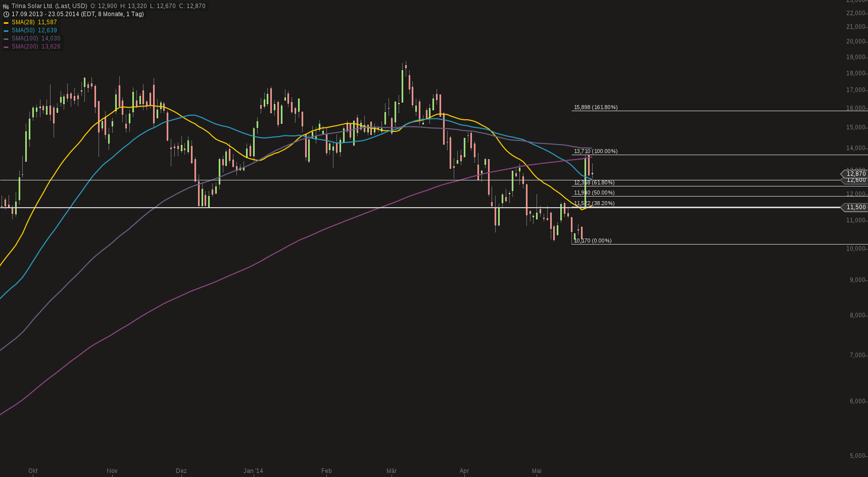Select the grey SMA(100) line swatch

click(6, 38)
